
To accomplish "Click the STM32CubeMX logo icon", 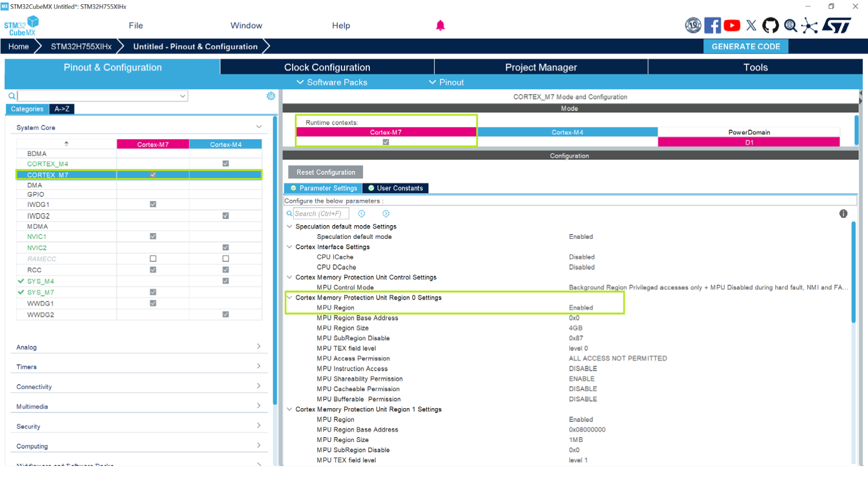I will [22, 26].
